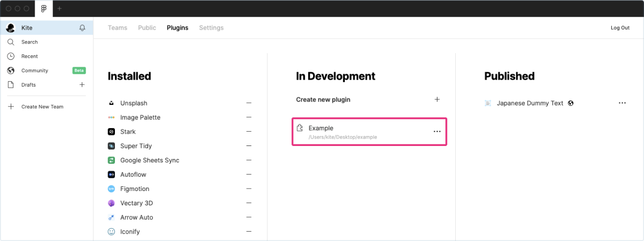This screenshot has width=644, height=241.
Task: Click the Figmotion plugin name
Action: pos(135,189)
